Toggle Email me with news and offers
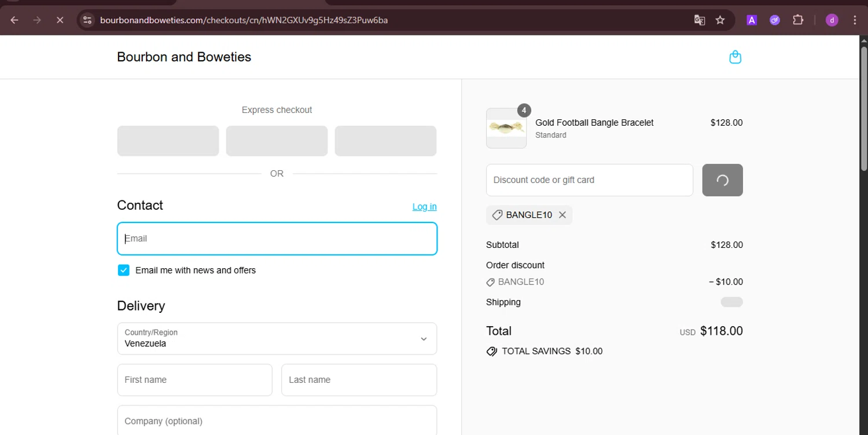This screenshot has width=868, height=435. (x=123, y=270)
